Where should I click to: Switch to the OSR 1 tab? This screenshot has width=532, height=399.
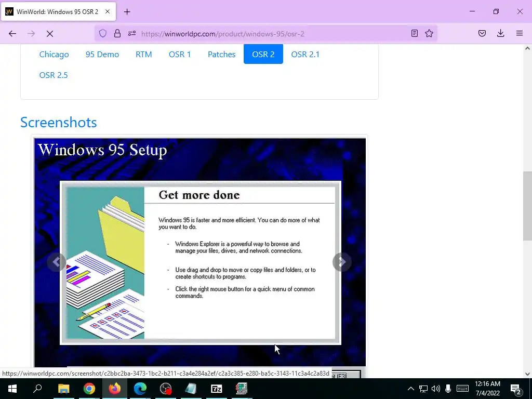tap(180, 54)
